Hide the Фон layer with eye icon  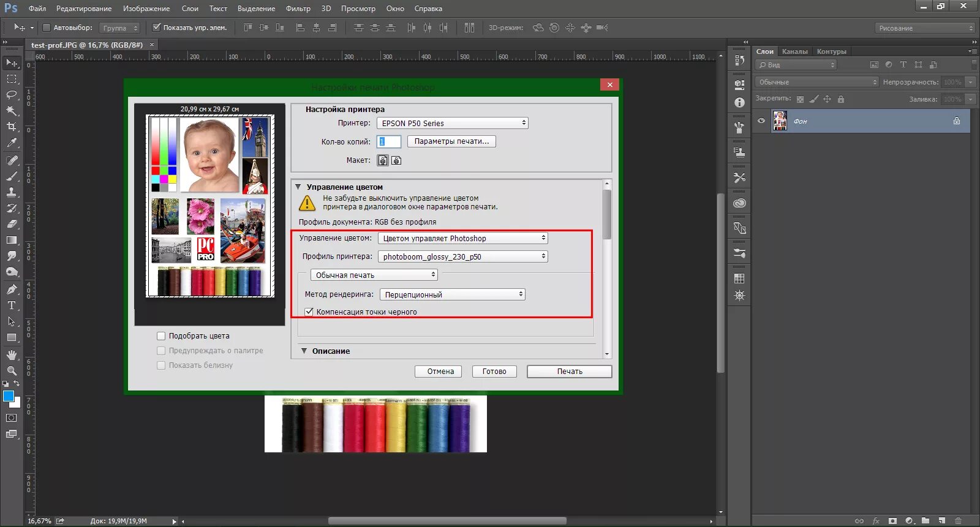pyautogui.click(x=761, y=121)
